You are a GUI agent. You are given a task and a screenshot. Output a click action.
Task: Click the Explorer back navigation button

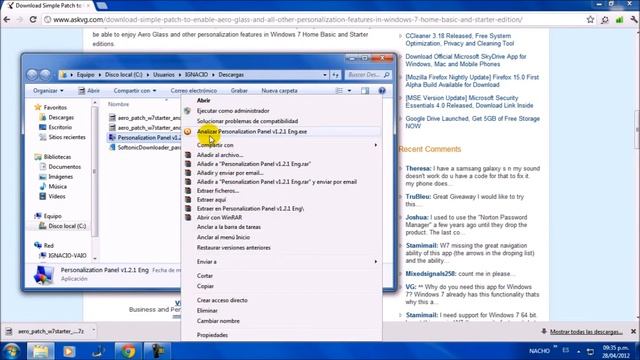(x=32, y=75)
